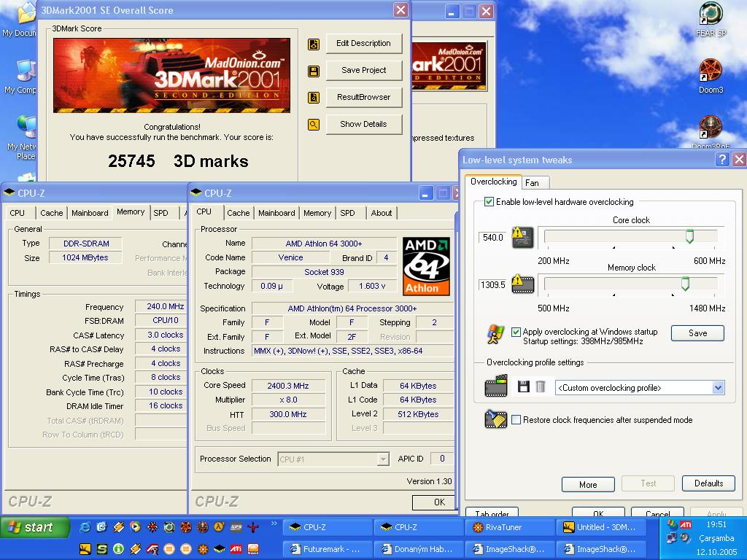Select the Overclocking tab

[494, 182]
